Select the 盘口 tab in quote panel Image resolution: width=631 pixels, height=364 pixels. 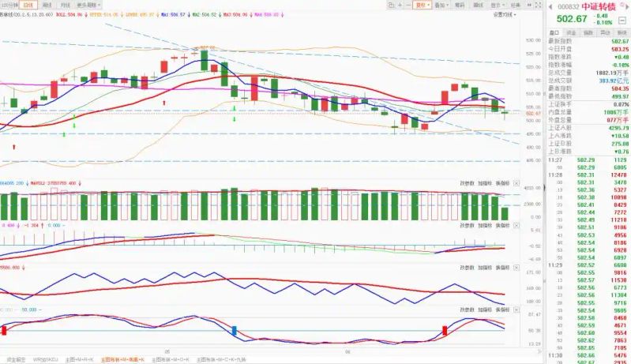click(x=554, y=32)
